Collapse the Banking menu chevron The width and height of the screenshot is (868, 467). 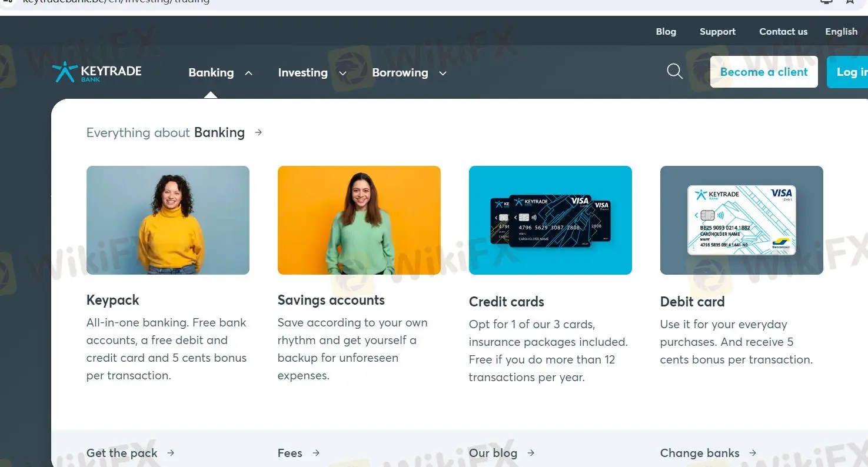coord(249,73)
